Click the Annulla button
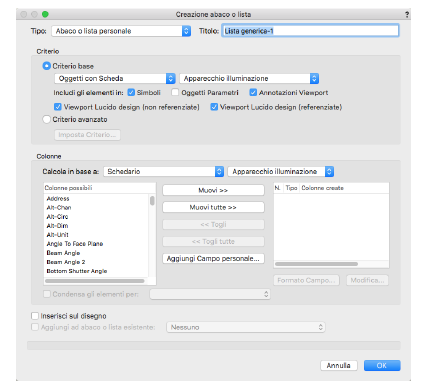Viewport: 433px width, 391px height. point(339,365)
